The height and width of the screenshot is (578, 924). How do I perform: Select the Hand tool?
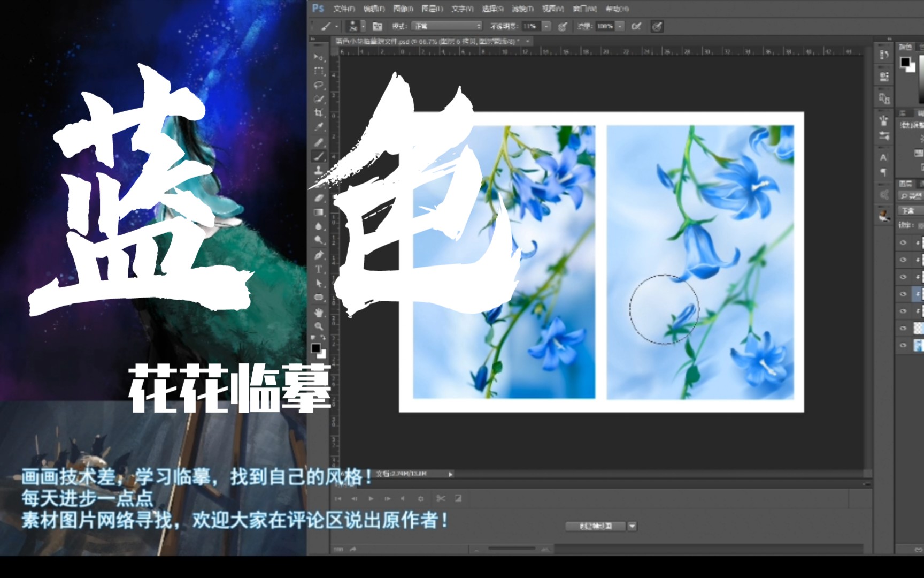319,313
